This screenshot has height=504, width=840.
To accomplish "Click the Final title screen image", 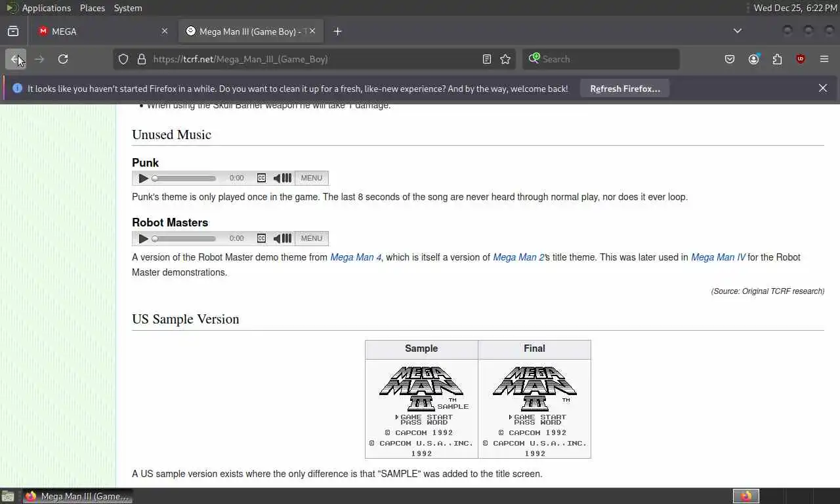I will [x=535, y=409].
